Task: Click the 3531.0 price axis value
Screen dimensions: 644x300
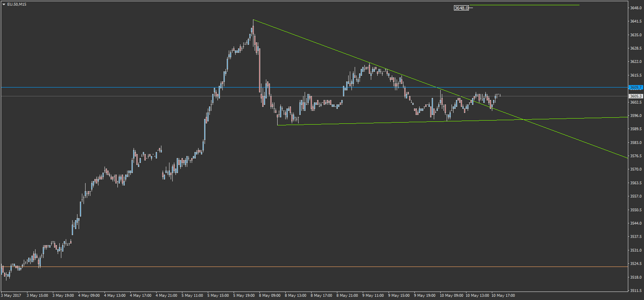Action: pos(636,250)
